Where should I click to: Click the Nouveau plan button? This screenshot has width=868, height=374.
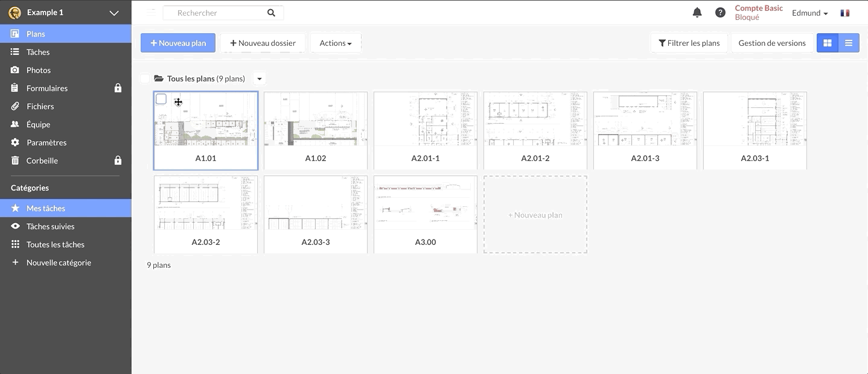177,43
